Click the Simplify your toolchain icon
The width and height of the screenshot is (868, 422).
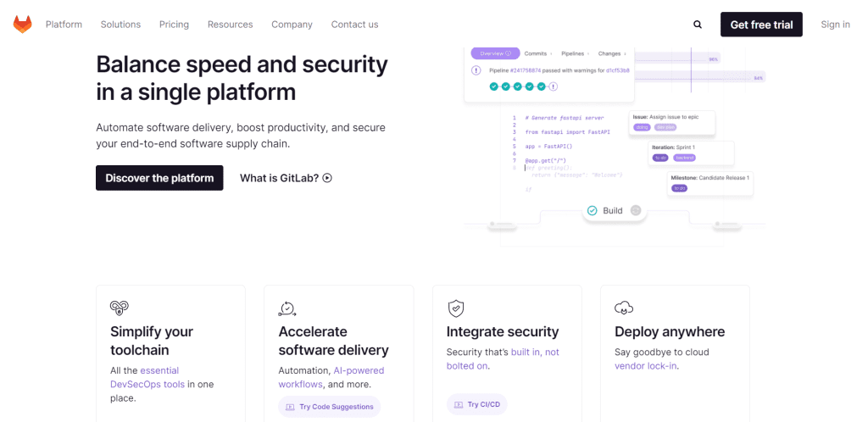pyautogui.click(x=119, y=308)
